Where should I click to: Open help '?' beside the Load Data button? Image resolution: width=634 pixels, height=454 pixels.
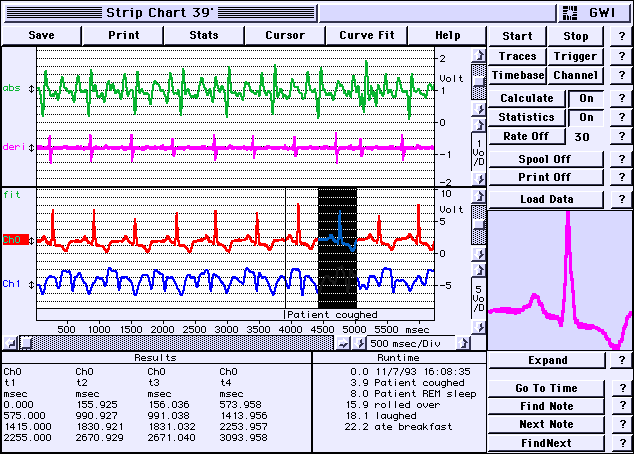point(619,199)
